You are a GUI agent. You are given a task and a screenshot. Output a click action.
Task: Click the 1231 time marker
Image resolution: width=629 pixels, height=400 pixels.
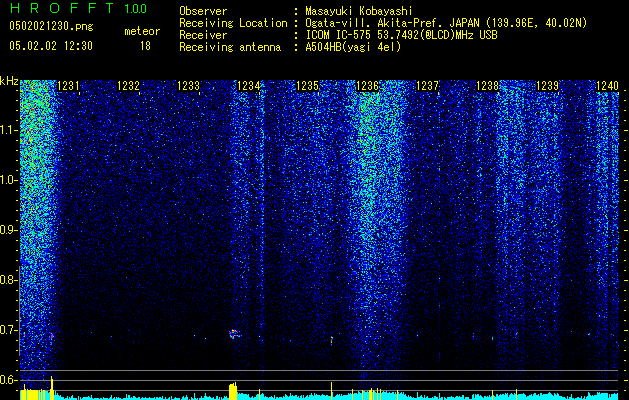(x=68, y=86)
